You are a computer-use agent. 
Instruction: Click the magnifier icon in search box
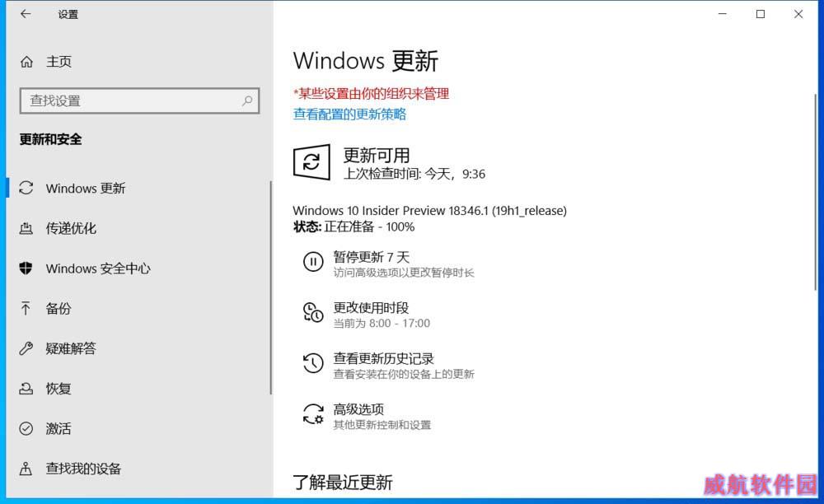(x=247, y=100)
